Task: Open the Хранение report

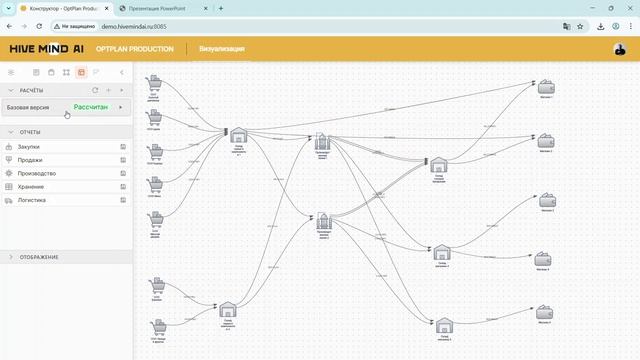Action: [x=66, y=187]
